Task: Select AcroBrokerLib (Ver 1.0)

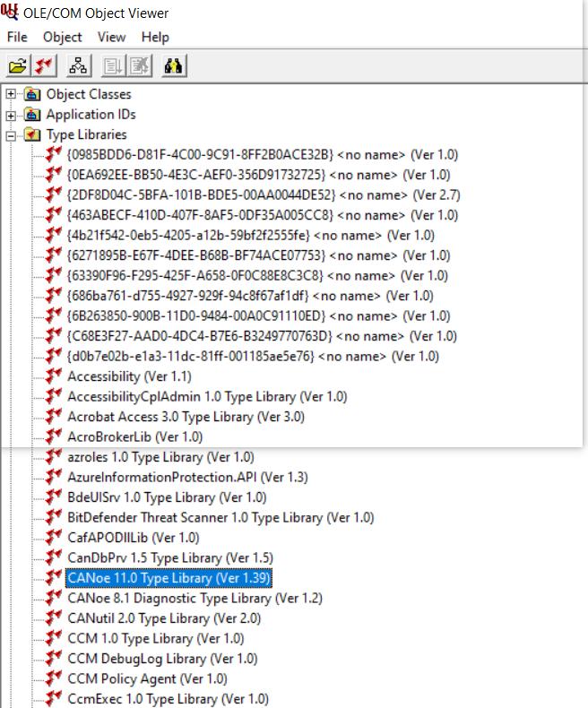Action: [x=135, y=437]
